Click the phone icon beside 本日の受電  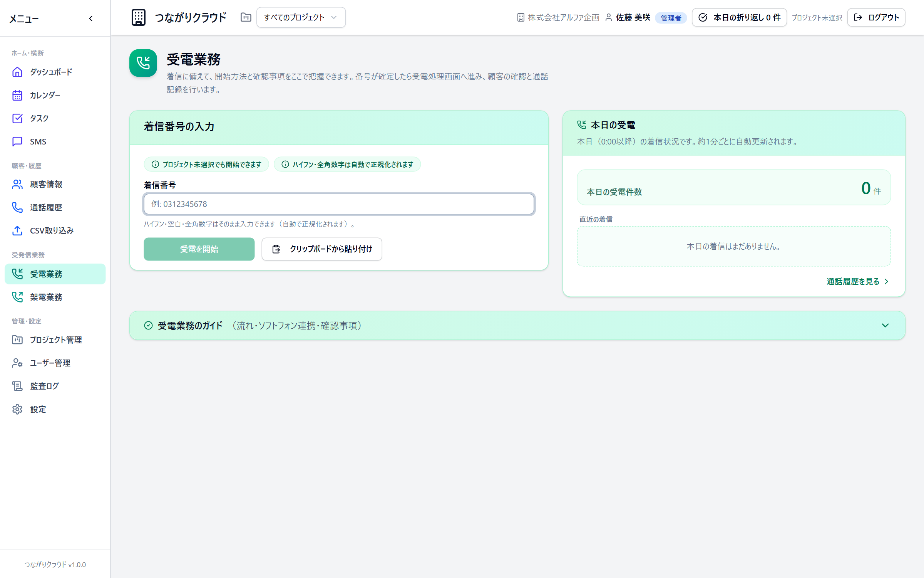click(x=582, y=125)
